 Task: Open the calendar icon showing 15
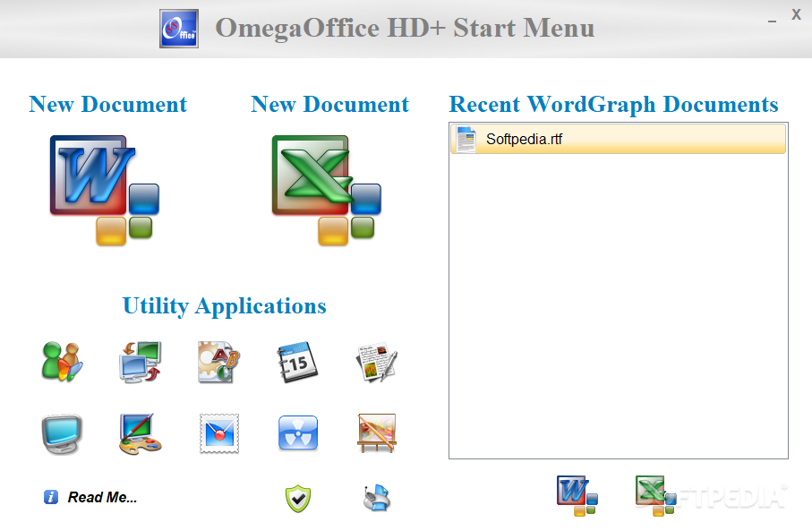[x=298, y=362]
